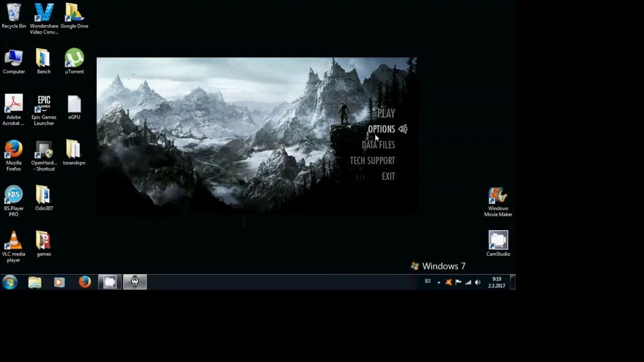Select the Google Drive desktop icon
This screenshot has width=644, height=362.
tap(74, 16)
